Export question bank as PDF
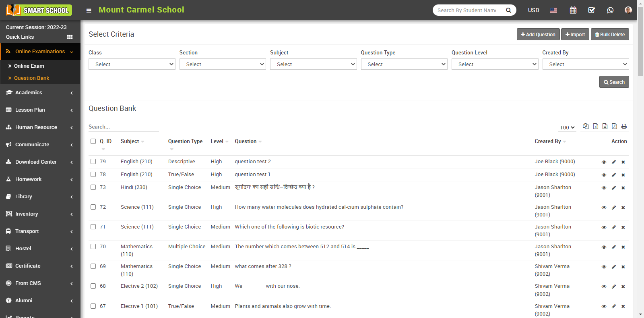This screenshot has width=644, height=318. click(614, 127)
